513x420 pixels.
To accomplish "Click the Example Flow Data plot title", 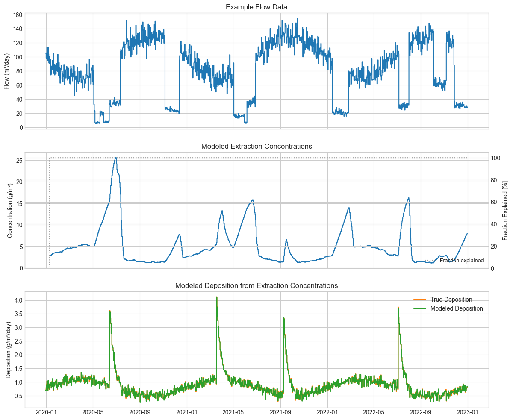I will click(x=256, y=7).
